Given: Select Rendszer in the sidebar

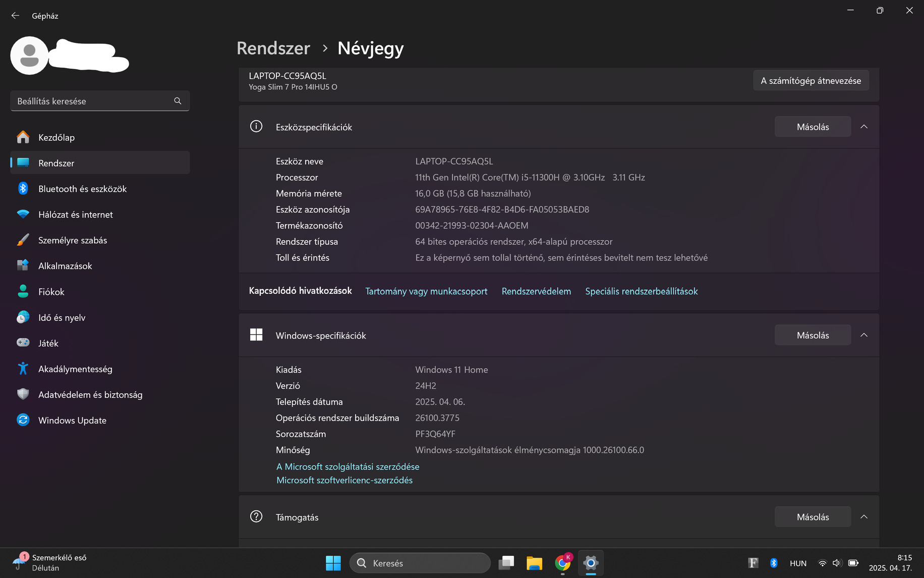Looking at the screenshot, I should 100,163.
